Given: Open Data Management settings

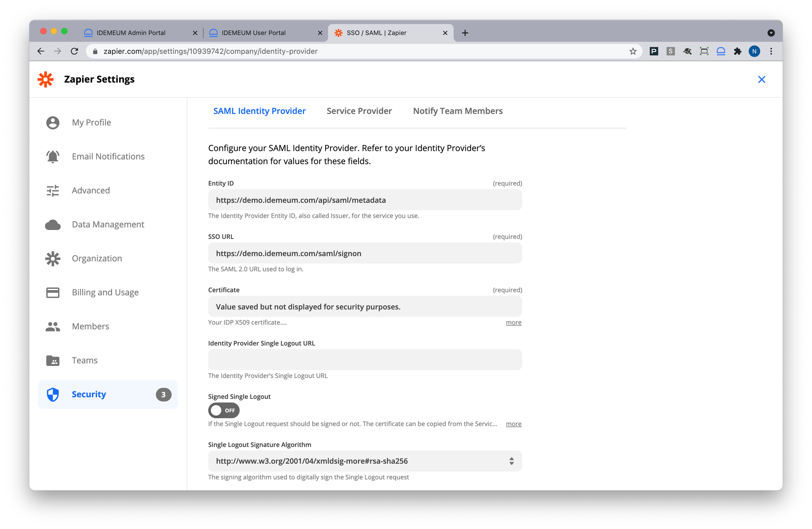Looking at the screenshot, I should (x=108, y=225).
